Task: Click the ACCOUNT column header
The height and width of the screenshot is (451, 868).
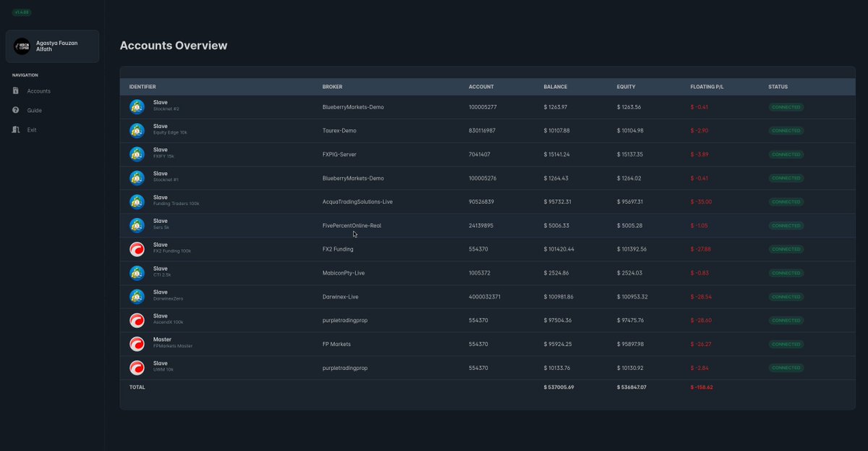Action: tap(481, 87)
